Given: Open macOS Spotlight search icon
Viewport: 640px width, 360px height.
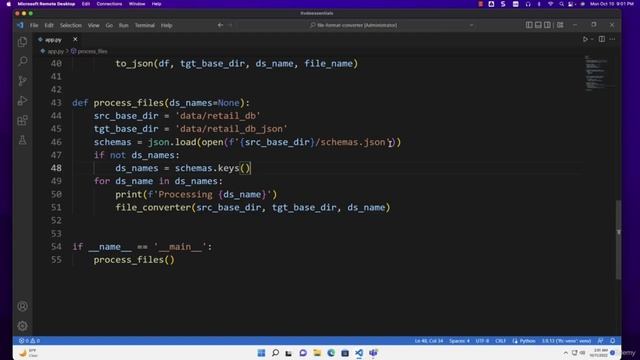Looking at the screenshot, I should (561, 4).
